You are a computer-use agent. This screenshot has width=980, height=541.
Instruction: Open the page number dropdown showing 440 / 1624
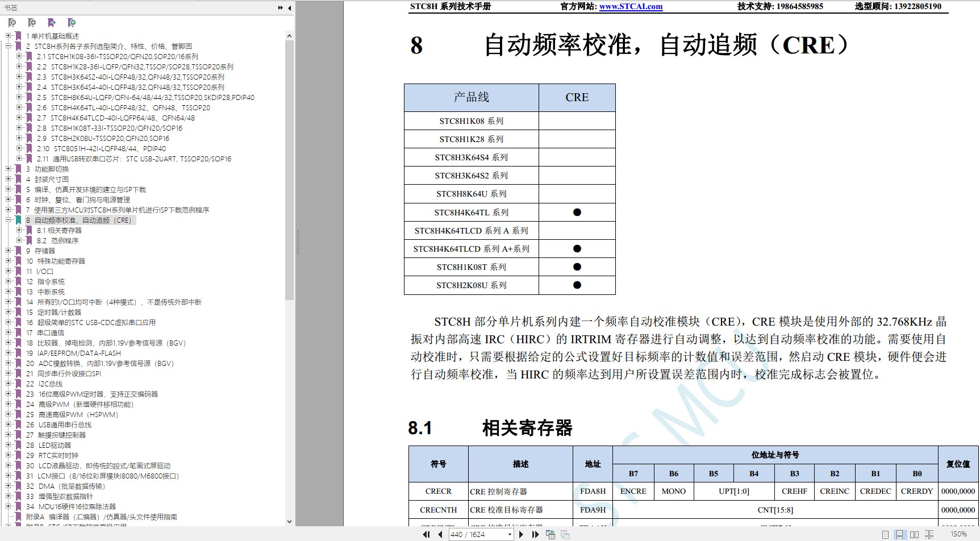click(510, 534)
